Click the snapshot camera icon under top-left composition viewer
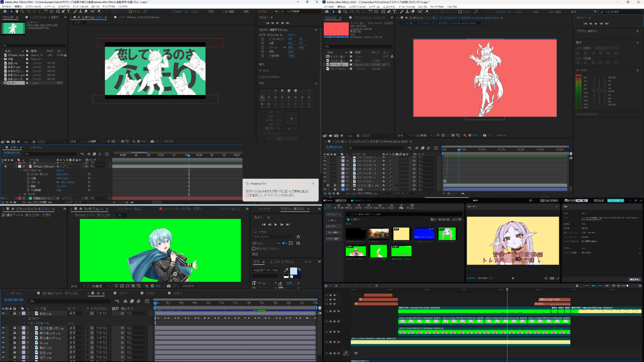Viewport: 644px width, 362px height. tap(152, 141)
